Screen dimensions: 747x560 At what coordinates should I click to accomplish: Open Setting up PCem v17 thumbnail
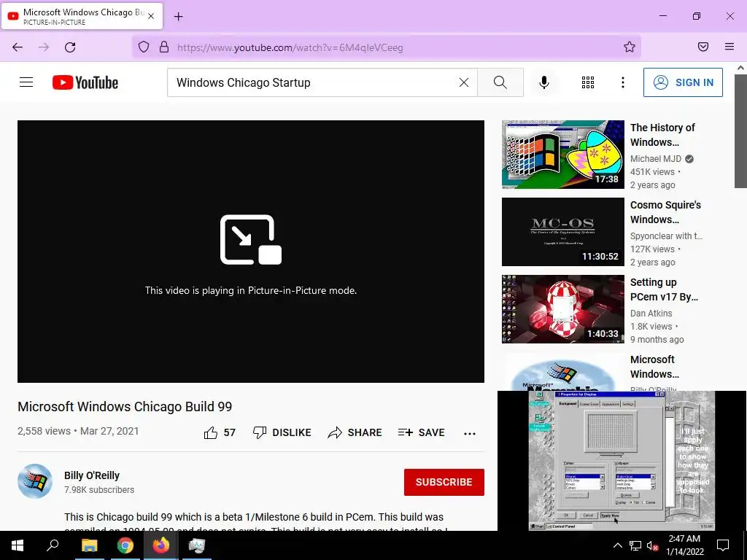pos(562,309)
